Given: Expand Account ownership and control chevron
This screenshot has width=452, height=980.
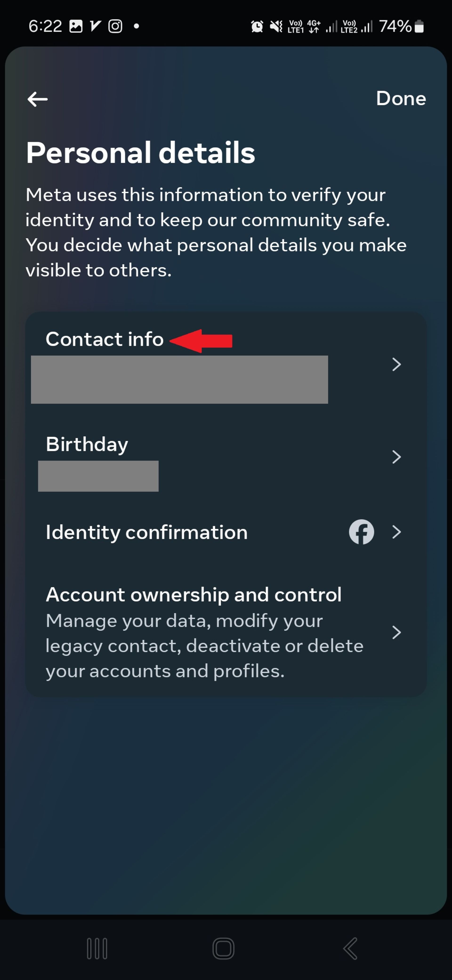Looking at the screenshot, I should (x=396, y=632).
